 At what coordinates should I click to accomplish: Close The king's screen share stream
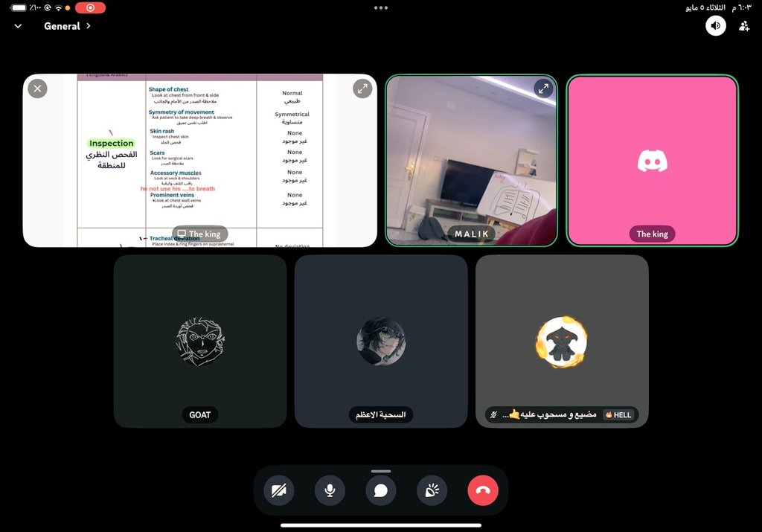[x=37, y=89]
